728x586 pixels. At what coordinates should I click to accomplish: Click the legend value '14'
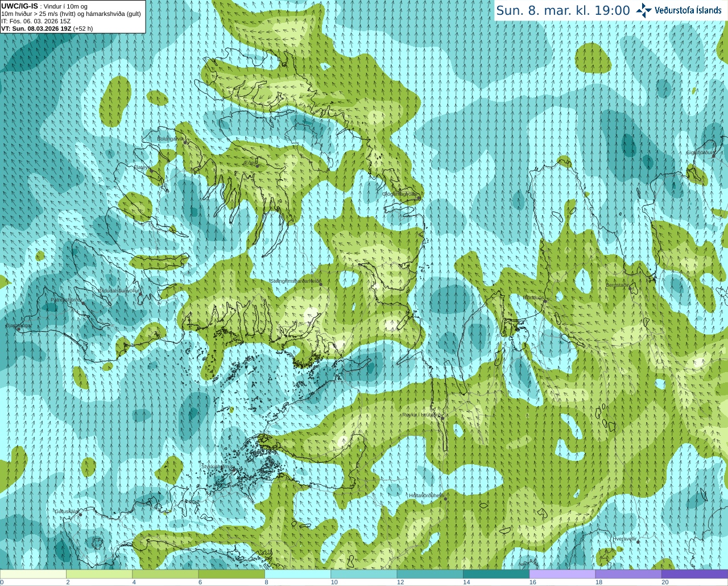[x=466, y=582]
